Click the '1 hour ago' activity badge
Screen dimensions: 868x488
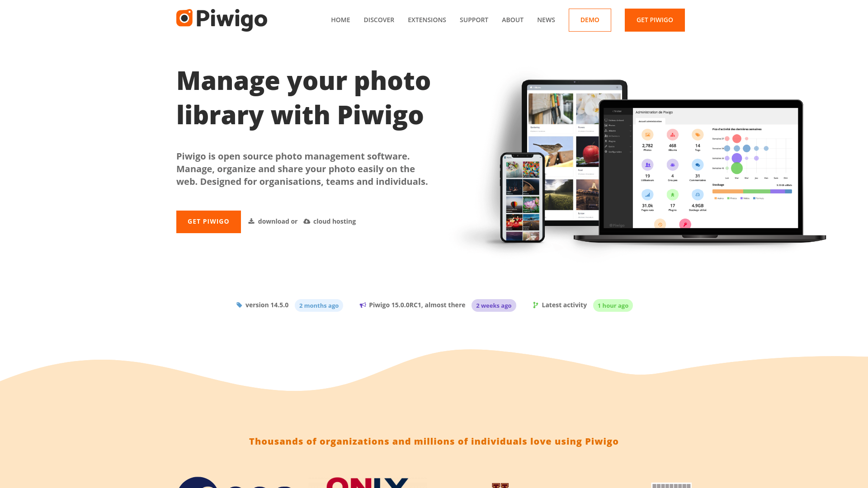pyautogui.click(x=613, y=305)
